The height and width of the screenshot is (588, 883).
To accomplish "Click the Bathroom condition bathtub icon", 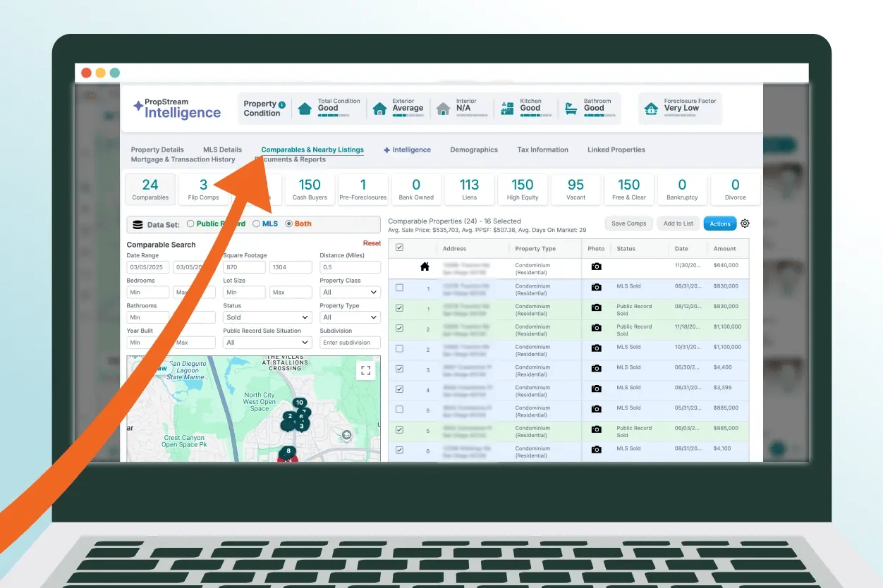I will 571,109.
